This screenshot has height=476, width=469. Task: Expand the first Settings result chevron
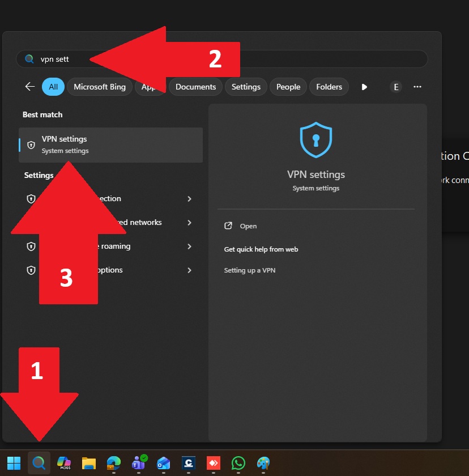click(189, 199)
